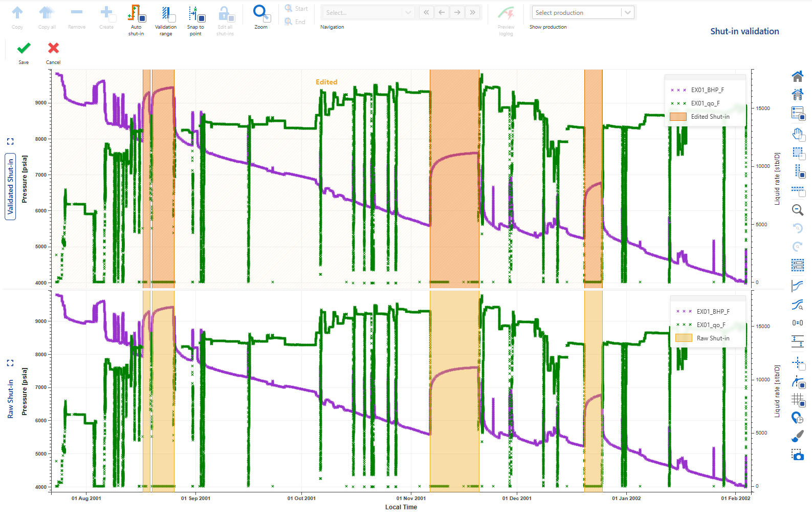Take a plot screenshot with camera icon
Viewport: 812px width, 519px height.
(x=797, y=455)
